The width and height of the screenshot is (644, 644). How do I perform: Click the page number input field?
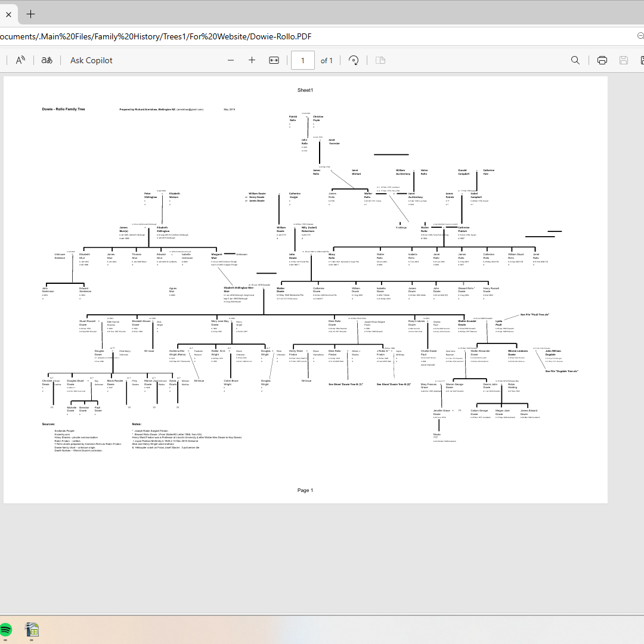click(x=303, y=60)
